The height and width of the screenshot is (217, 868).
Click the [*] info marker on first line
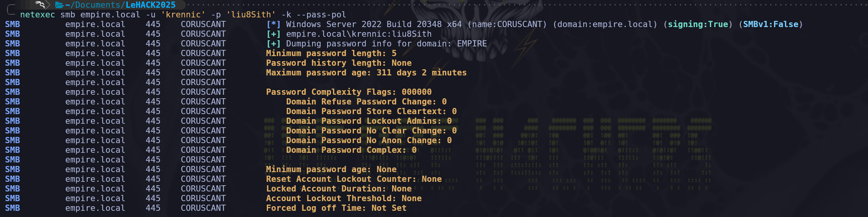(x=273, y=24)
